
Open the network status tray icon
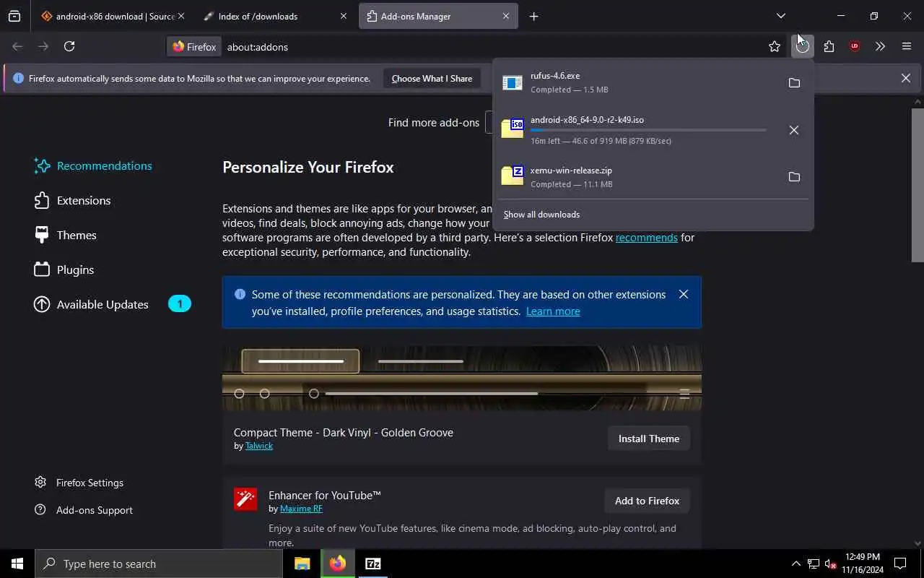(813, 564)
